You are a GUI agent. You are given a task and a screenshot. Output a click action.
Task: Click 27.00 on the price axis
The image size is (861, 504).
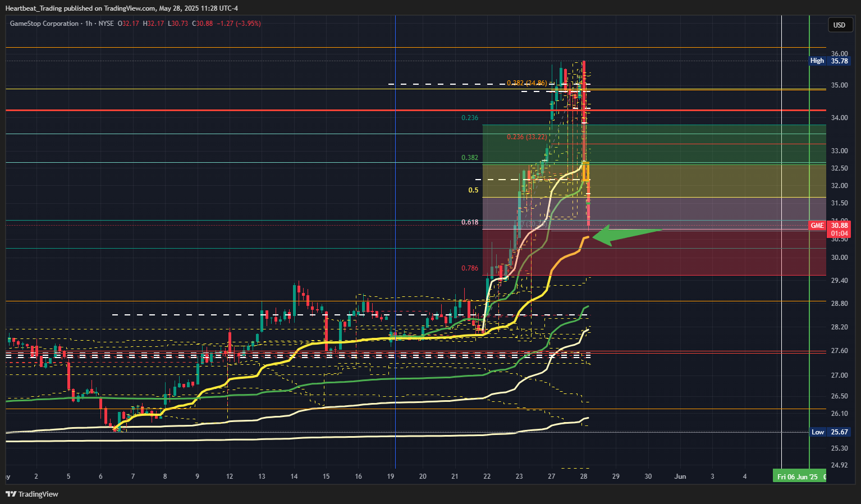click(840, 375)
